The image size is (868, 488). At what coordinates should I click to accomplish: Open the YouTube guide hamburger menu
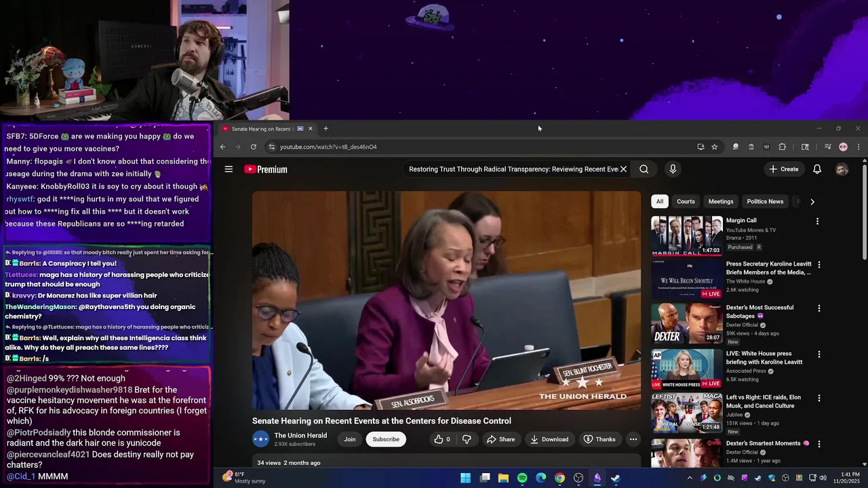pos(229,169)
